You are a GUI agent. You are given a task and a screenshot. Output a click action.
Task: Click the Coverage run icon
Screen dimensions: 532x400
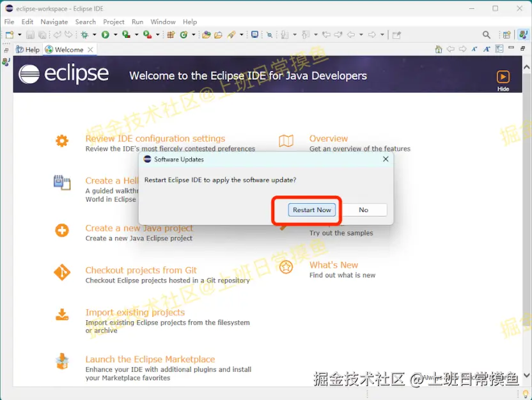[x=126, y=35]
